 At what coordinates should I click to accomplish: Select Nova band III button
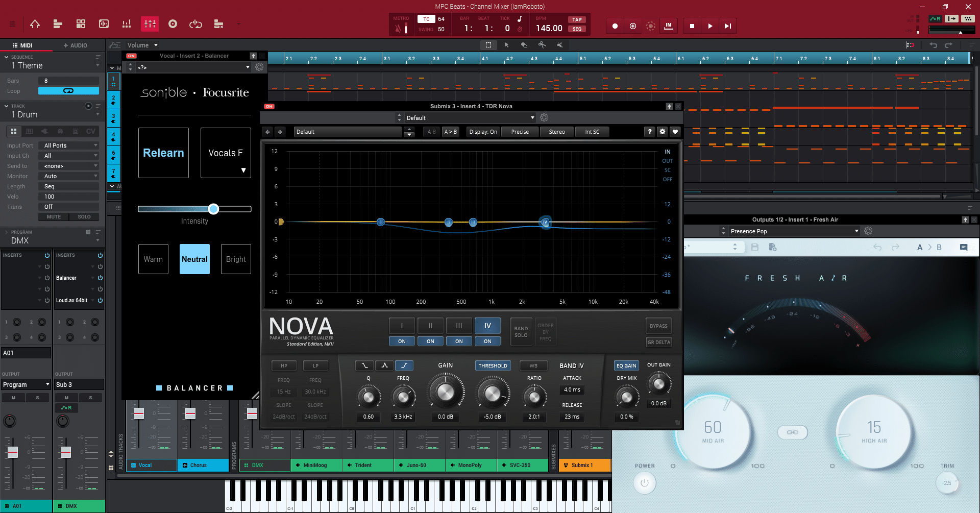459,326
